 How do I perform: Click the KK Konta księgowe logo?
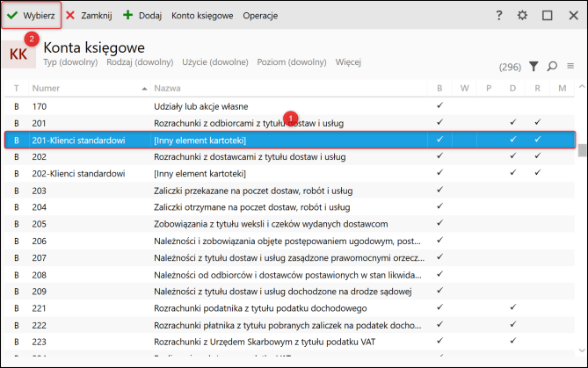[x=18, y=54]
